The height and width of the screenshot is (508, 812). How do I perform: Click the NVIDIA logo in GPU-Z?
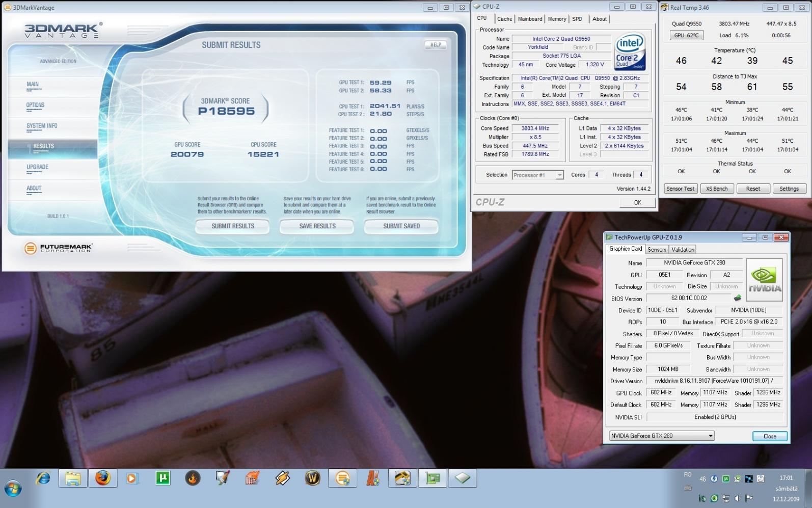[764, 280]
